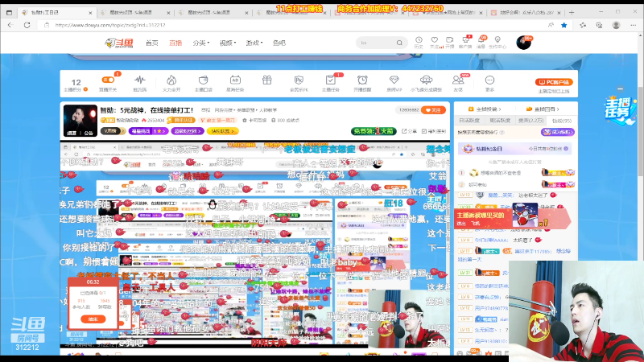Click the yellow 狼友联盟 style badge
The image size is (644, 362).
coord(223,131)
